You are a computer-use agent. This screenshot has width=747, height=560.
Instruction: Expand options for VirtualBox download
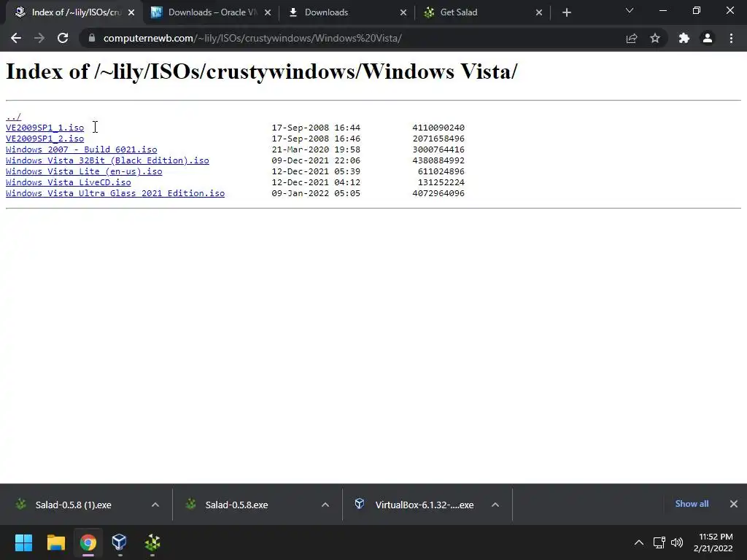coord(495,505)
